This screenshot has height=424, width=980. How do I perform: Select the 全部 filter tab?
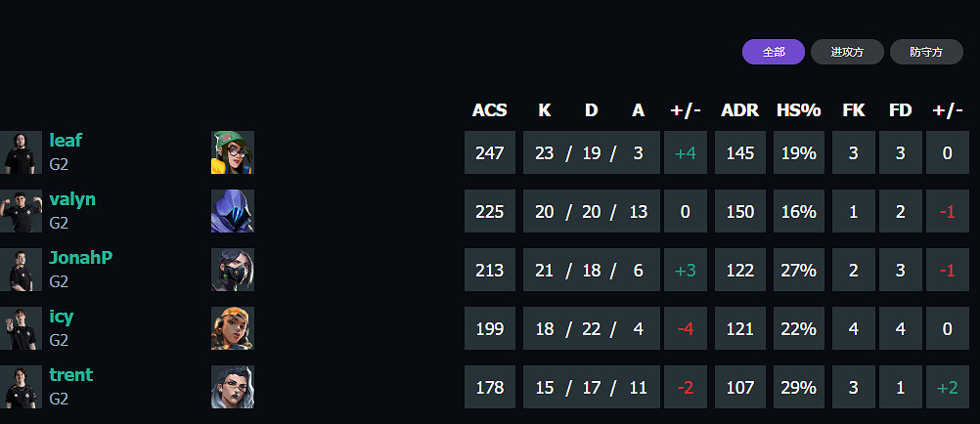(x=774, y=52)
